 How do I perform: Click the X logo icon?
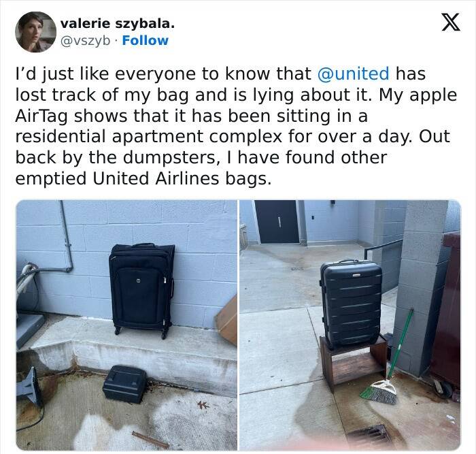(451, 22)
